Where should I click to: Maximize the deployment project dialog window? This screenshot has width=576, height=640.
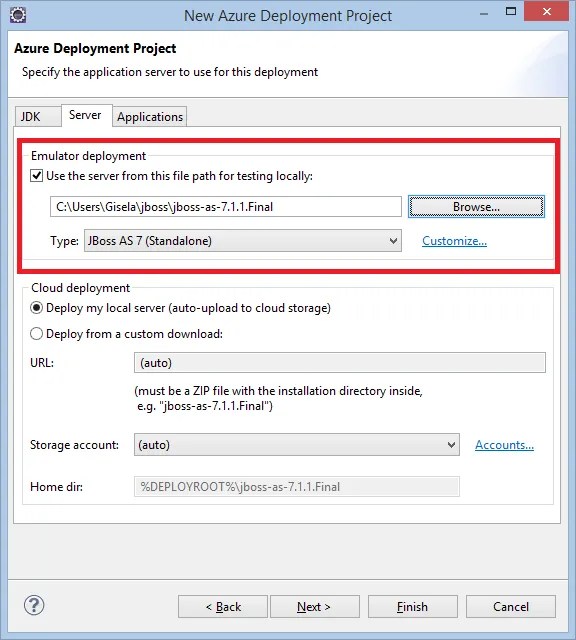pos(511,11)
